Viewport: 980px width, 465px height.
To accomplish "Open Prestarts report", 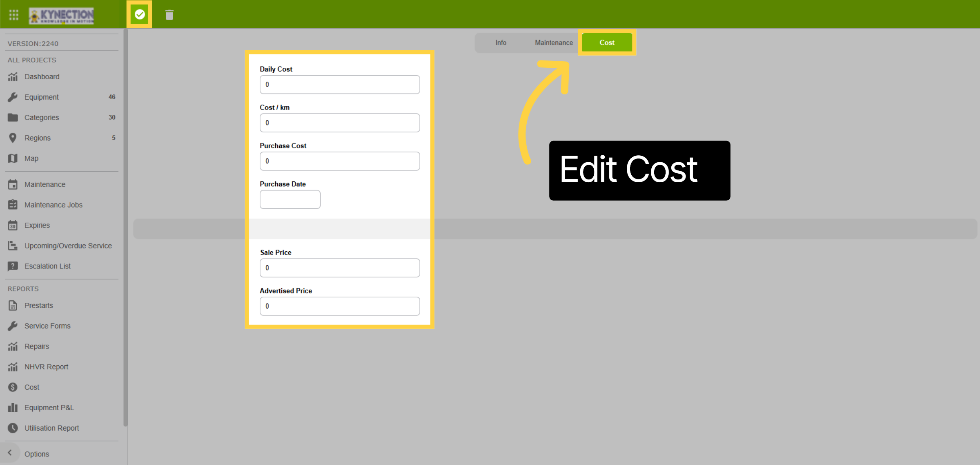I will [39, 306].
